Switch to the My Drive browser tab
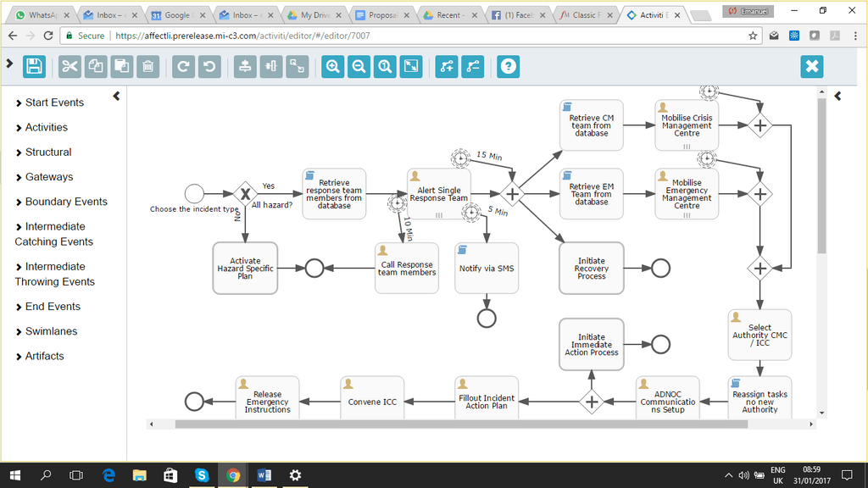Screen dimensions: 868x488 312,15
